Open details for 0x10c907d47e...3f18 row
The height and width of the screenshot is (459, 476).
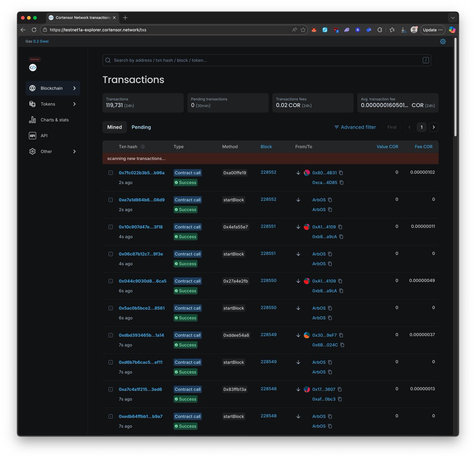pyautogui.click(x=111, y=227)
